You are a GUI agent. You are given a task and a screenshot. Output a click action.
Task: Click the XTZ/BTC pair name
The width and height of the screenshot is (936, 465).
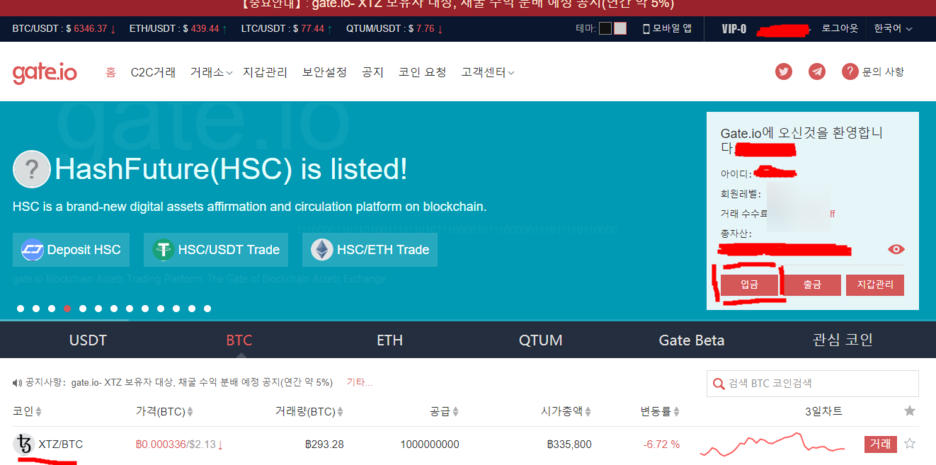[60, 444]
